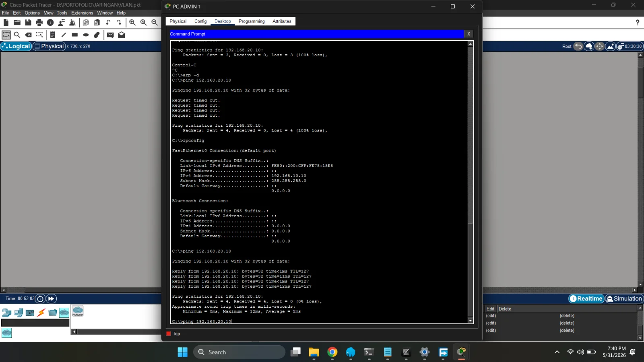Click the Back navigation button next to Root
The image size is (644, 362).
coord(578,46)
